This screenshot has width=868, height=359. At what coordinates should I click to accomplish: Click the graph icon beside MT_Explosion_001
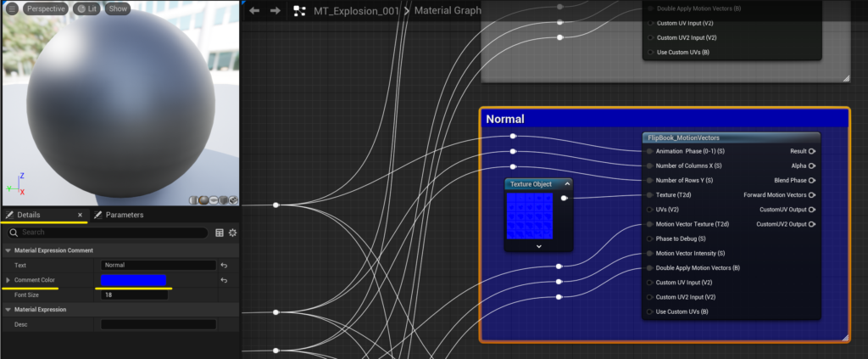tap(299, 10)
